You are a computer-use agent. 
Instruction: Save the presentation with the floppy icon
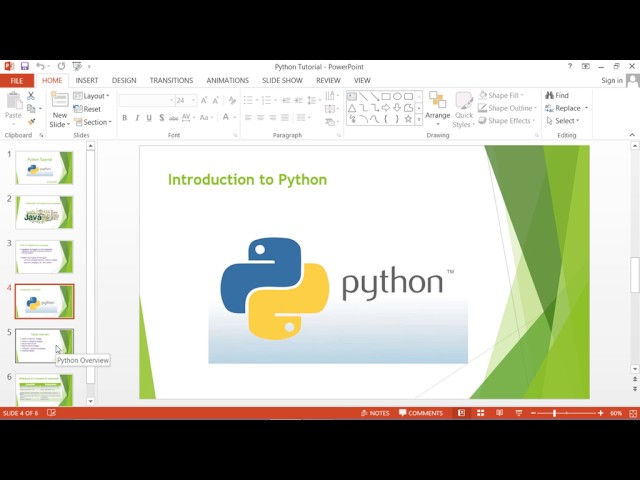tap(24, 66)
